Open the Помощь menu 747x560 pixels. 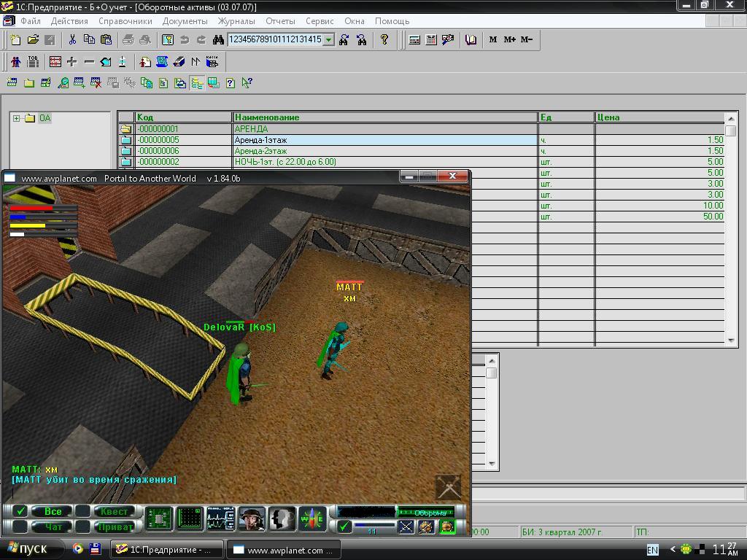pyautogui.click(x=392, y=21)
